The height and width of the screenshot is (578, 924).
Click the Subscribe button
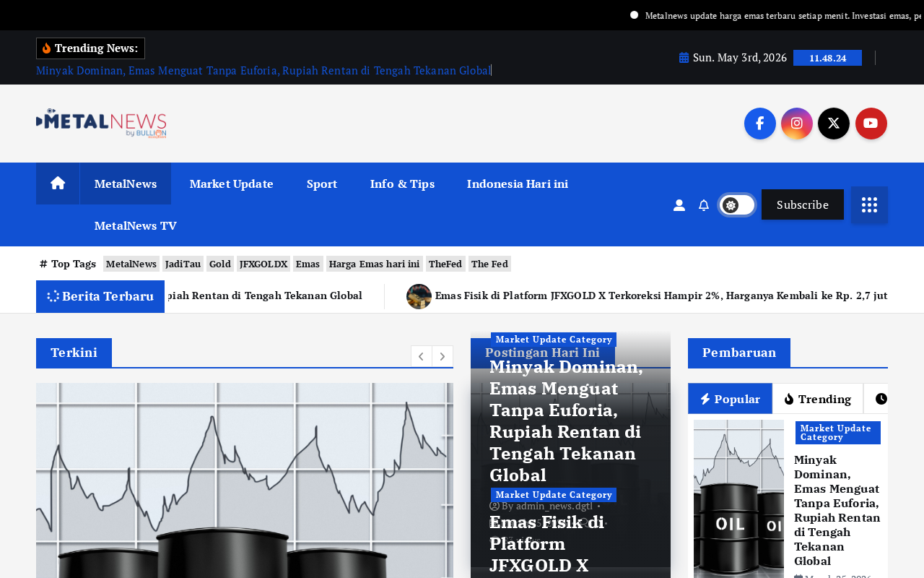pos(803,204)
